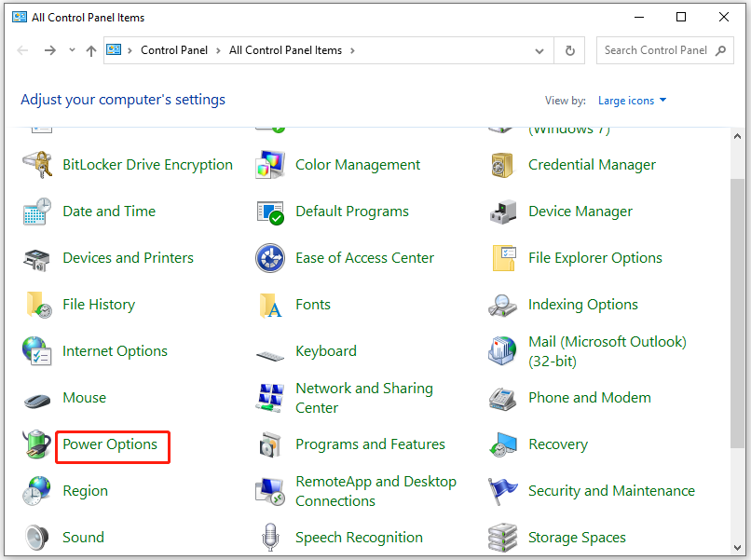751x560 pixels.
Task: Click the Indexing Options magnifier icon
Action: tap(502, 305)
